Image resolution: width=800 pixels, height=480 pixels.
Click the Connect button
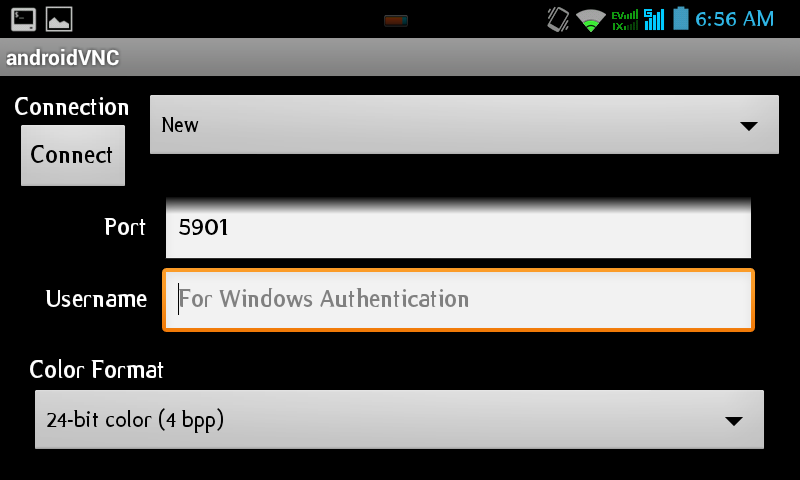point(73,155)
